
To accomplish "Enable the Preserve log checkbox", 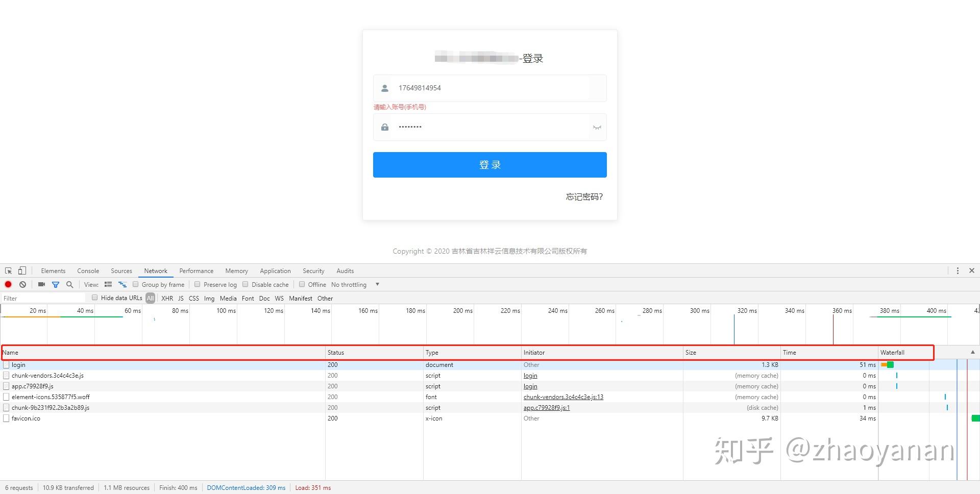I will [197, 284].
